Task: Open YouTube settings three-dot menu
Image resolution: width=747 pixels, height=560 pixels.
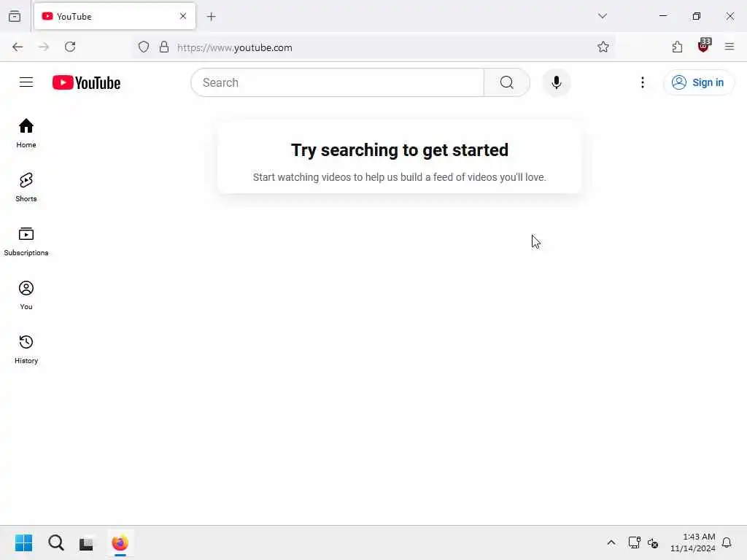Action: click(x=642, y=82)
